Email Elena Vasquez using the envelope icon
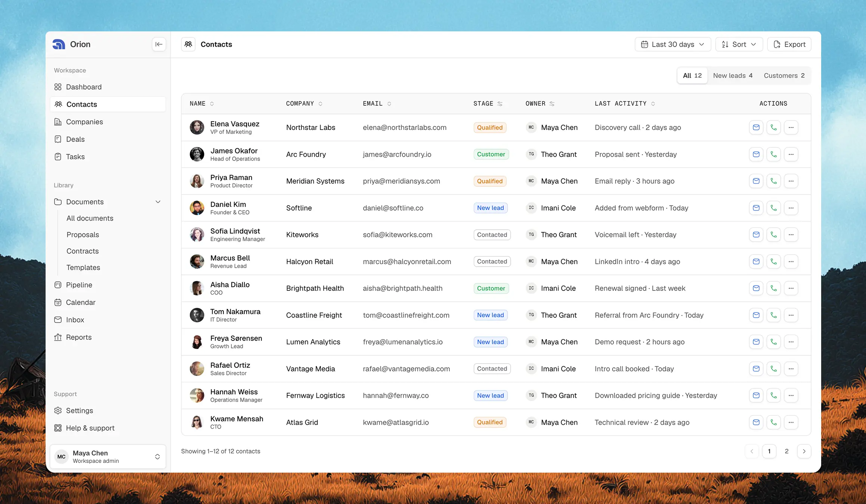The image size is (866, 504). point(756,127)
